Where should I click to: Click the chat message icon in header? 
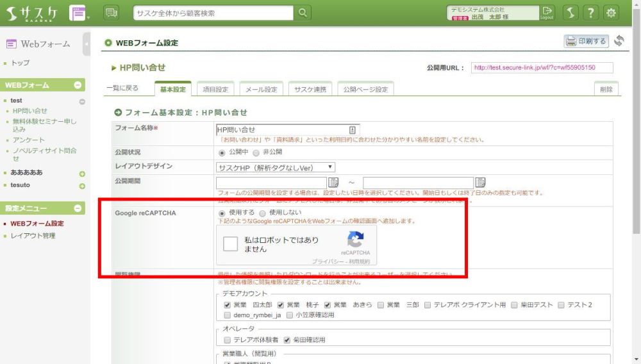click(x=111, y=13)
